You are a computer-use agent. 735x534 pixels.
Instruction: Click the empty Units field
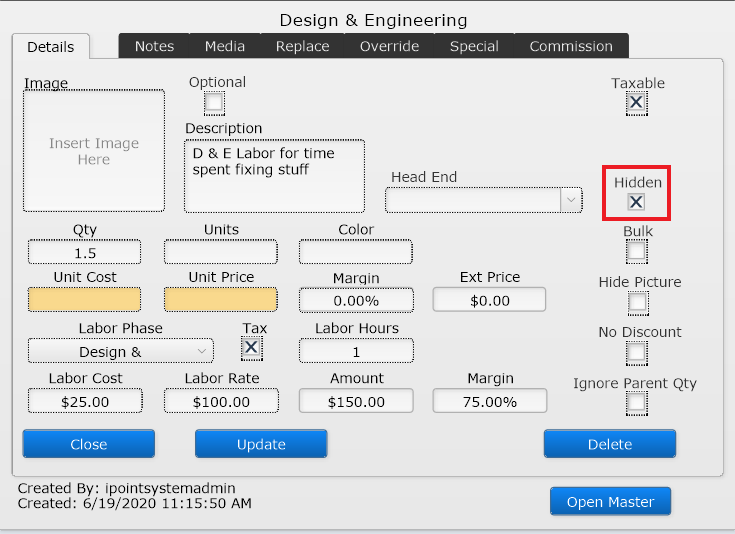click(221, 252)
